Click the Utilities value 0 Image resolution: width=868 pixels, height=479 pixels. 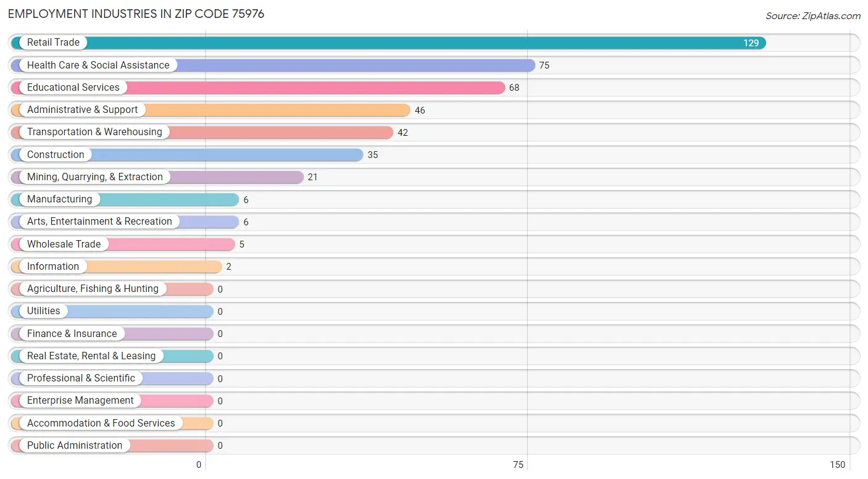[x=220, y=312]
